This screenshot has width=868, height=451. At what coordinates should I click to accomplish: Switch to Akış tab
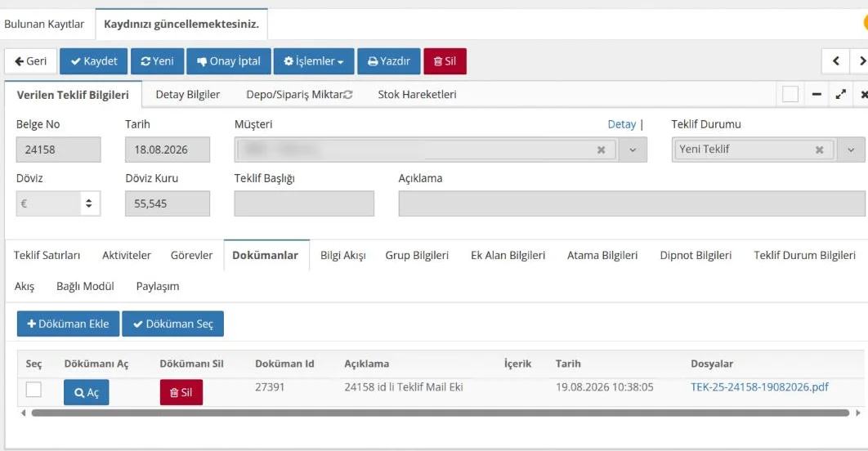[25, 286]
